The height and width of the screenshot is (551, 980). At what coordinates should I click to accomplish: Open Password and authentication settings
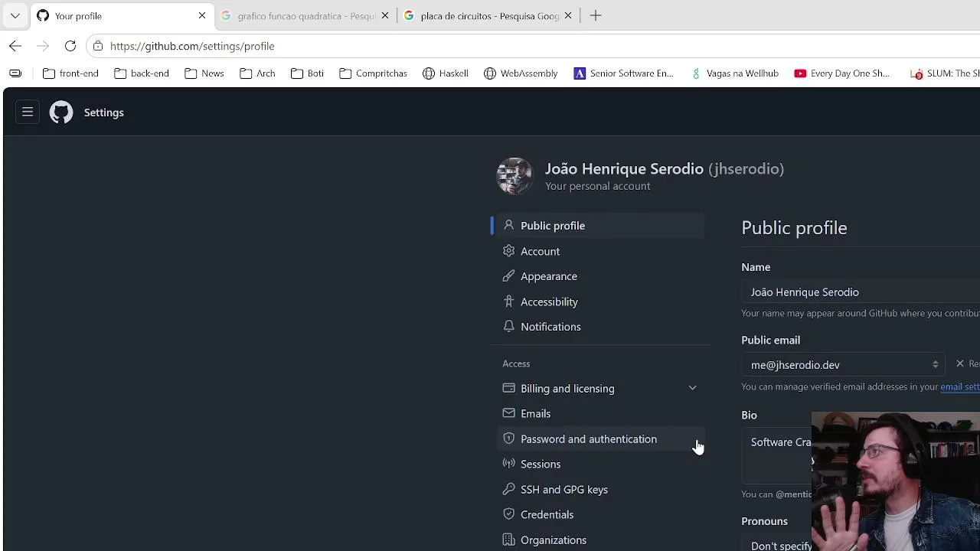pos(600,439)
